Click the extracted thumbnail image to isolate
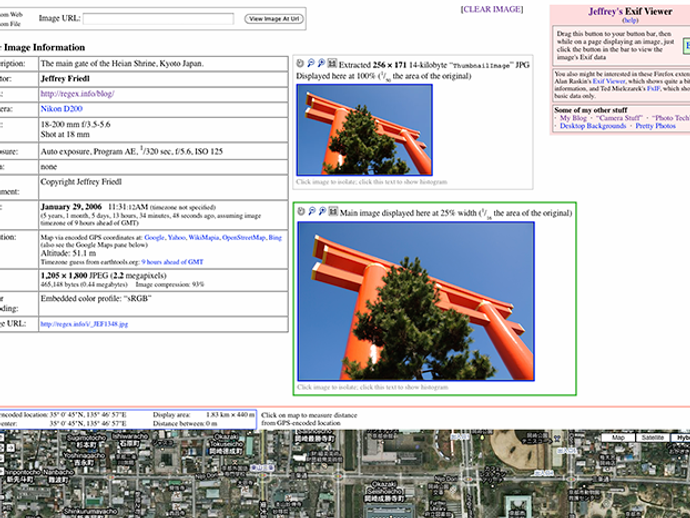690x518 pixels. click(x=364, y=130)
